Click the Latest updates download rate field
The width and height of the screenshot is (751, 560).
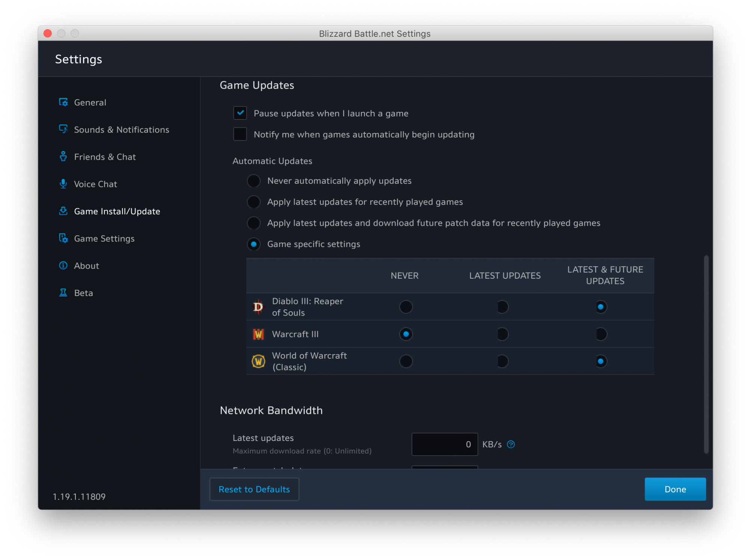(444, 444)
